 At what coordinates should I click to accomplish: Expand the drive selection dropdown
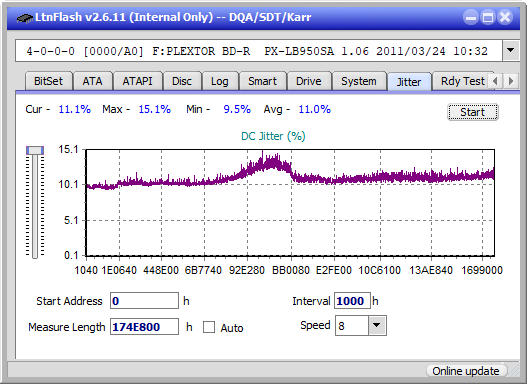point(511,51)
